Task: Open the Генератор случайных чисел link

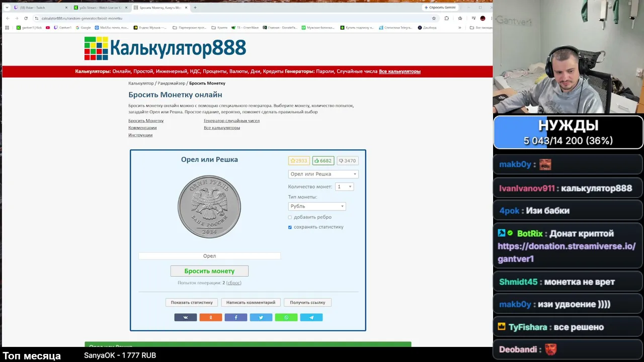Action: click(x=231, y=121)
